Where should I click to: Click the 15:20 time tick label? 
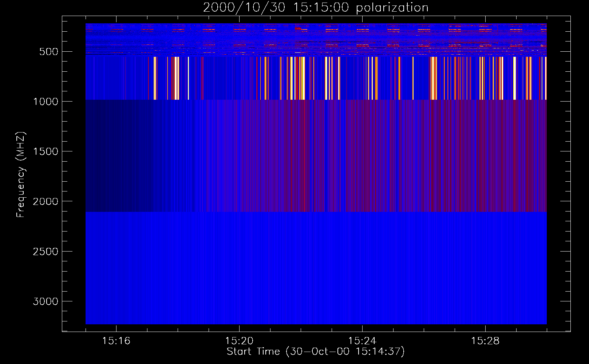(239, 341)
